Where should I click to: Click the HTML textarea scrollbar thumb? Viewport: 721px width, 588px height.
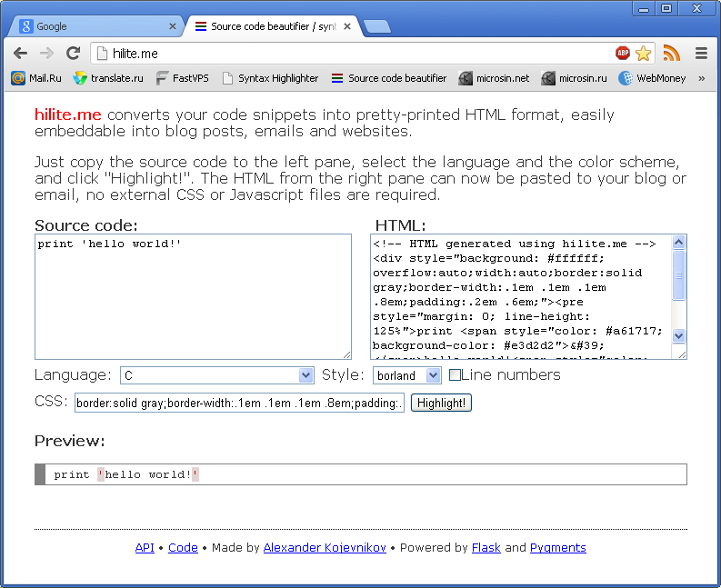pos(678,275)
